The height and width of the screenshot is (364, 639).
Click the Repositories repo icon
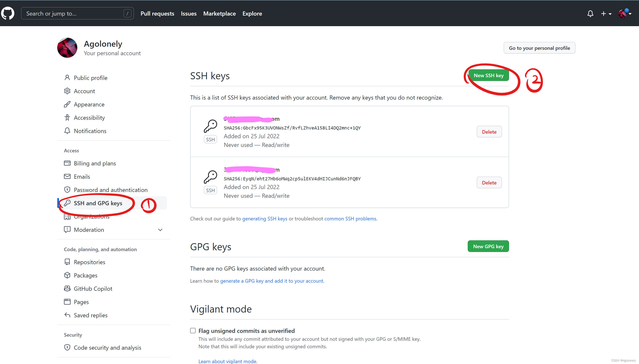pyautogui.click(x=67, y=262)
